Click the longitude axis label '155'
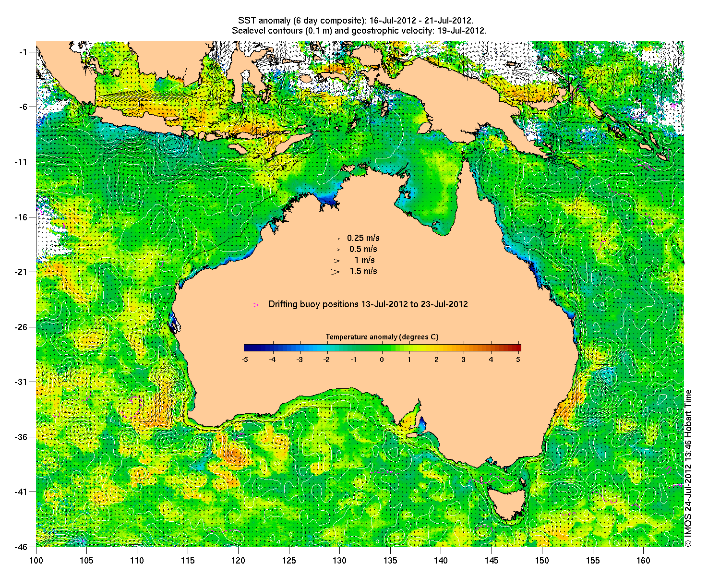Screen dimensions: 720x588 (x=592, y=560)
